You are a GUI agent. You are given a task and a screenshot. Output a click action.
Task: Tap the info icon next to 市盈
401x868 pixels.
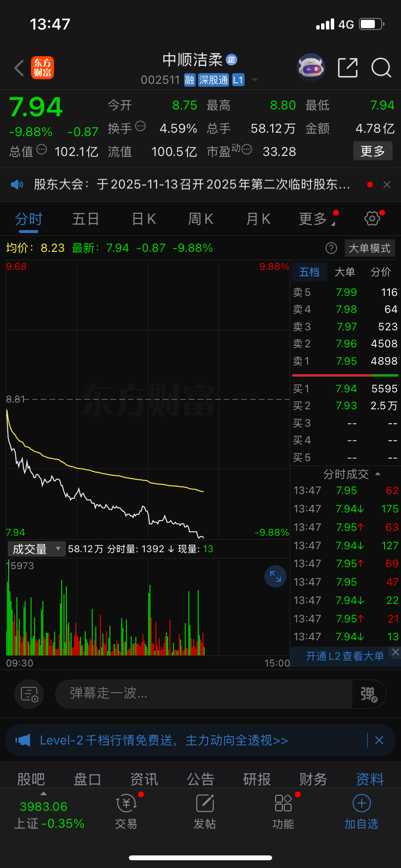click(247, 150)
